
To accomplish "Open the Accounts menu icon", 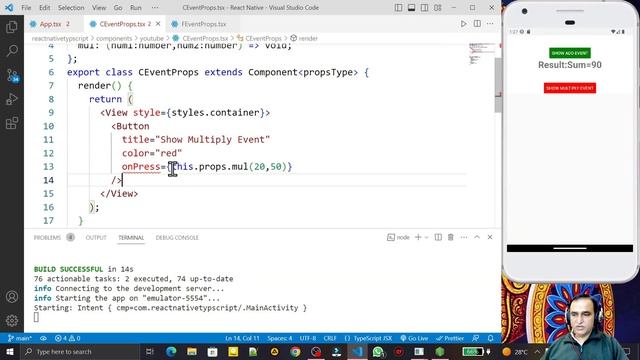I will pyautogui.click(x=12, y=296).
